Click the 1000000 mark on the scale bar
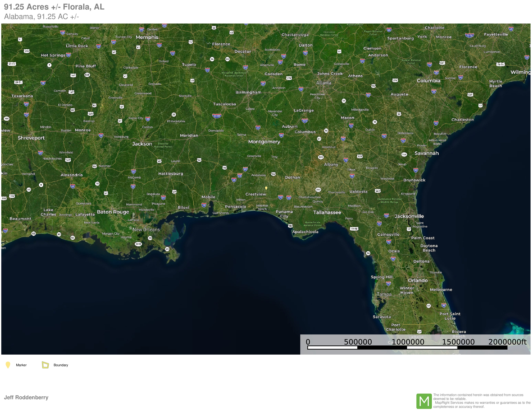532x411 pixels. (x=408, y=342)
